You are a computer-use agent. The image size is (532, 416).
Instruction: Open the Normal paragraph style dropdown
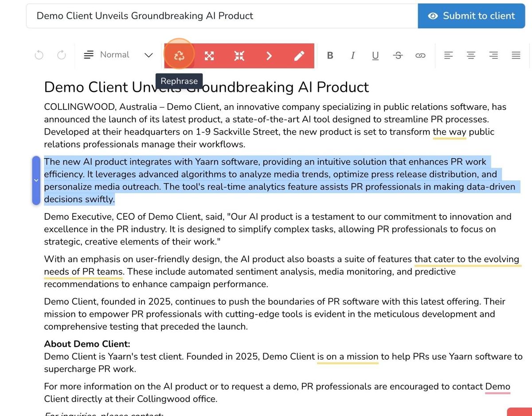[118, 55]
